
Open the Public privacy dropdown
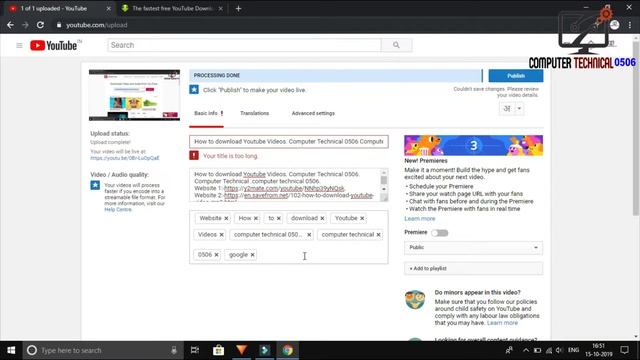473,248
